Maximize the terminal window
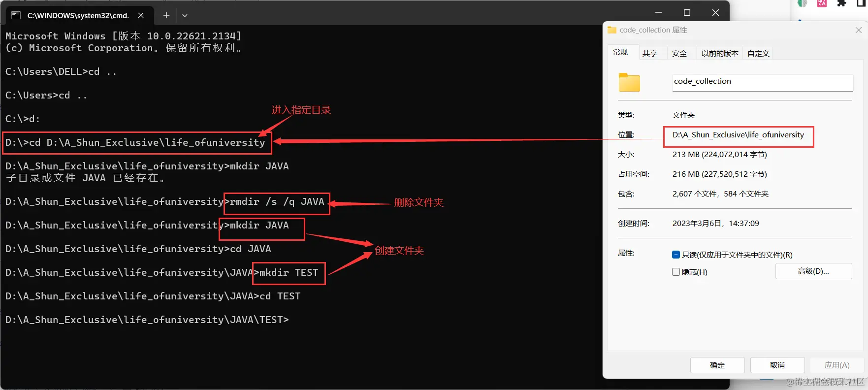Screen dimensions: 868x390 pos(687,13)
